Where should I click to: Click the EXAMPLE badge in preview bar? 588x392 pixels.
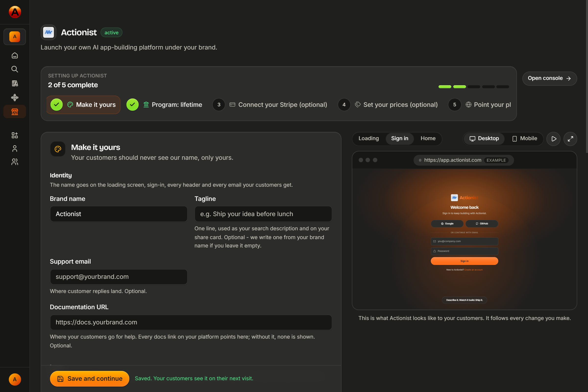[496, 160]
